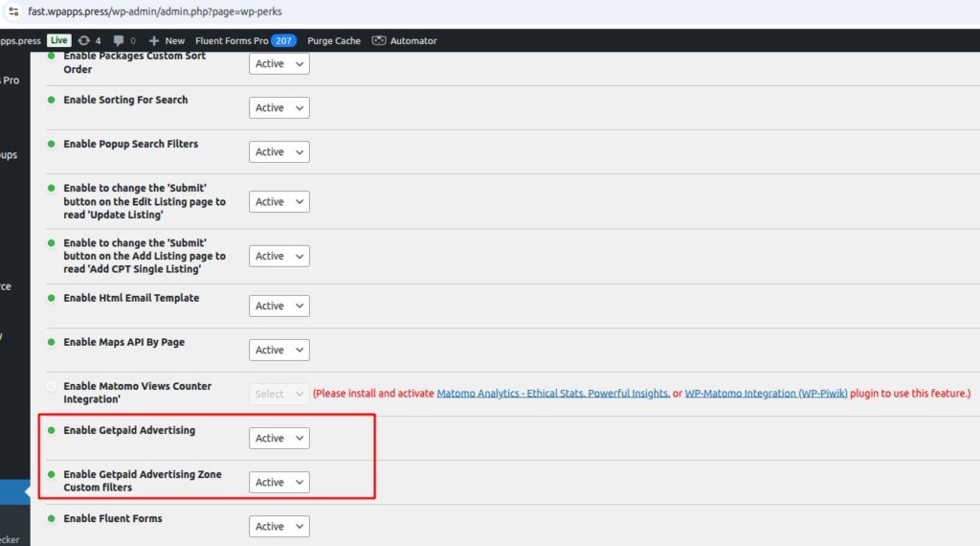Click green status dot for Enable Getpaid Advertising

click(x=52, y=431)
